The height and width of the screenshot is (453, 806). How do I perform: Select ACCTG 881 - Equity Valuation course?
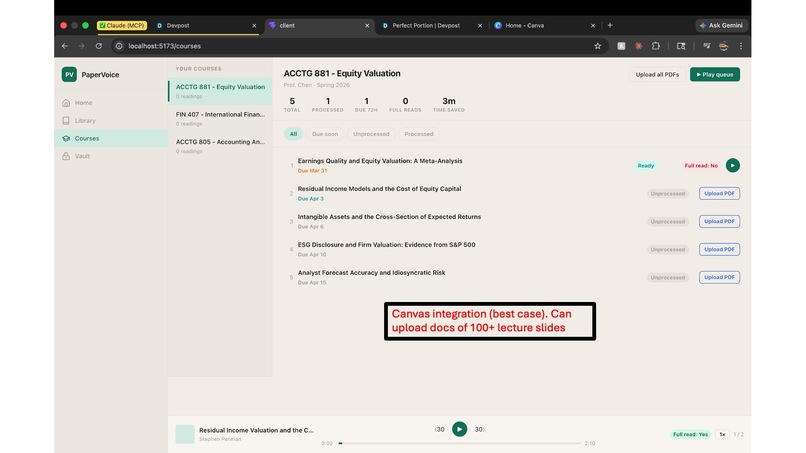[x=220, y=91]
